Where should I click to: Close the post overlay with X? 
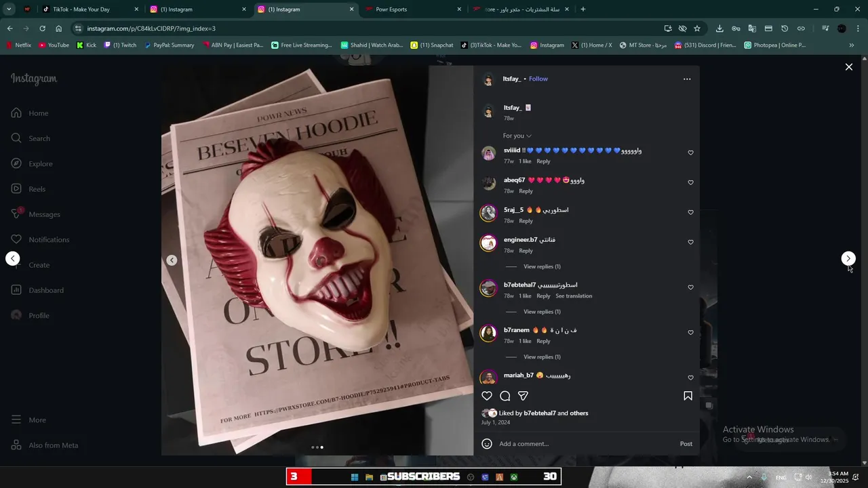(848, 67)
